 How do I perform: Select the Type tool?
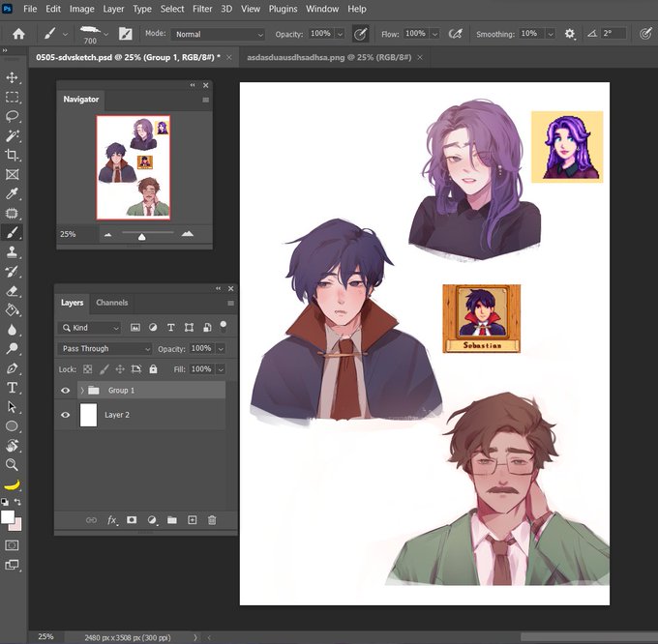pyautogui.click(x=12, y=388)
